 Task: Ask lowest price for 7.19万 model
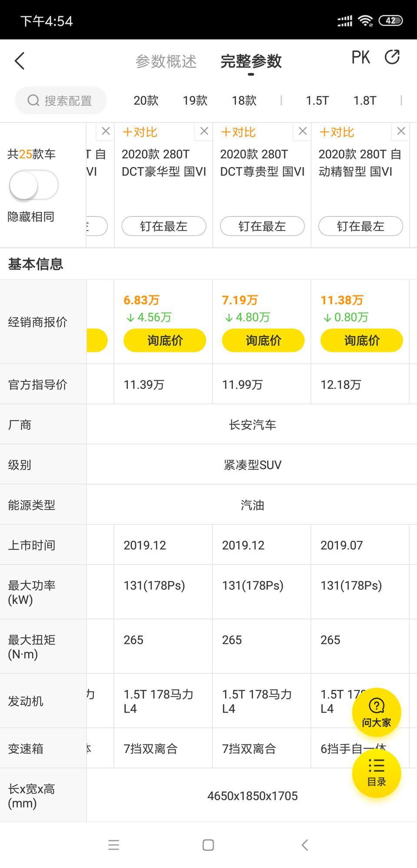tap(263, 340)
